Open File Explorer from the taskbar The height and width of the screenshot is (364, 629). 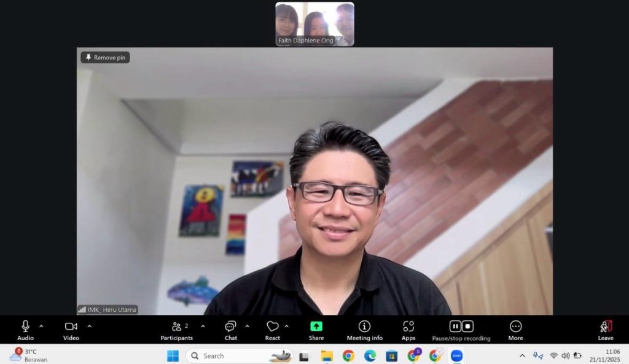click(x=327, y=356)
